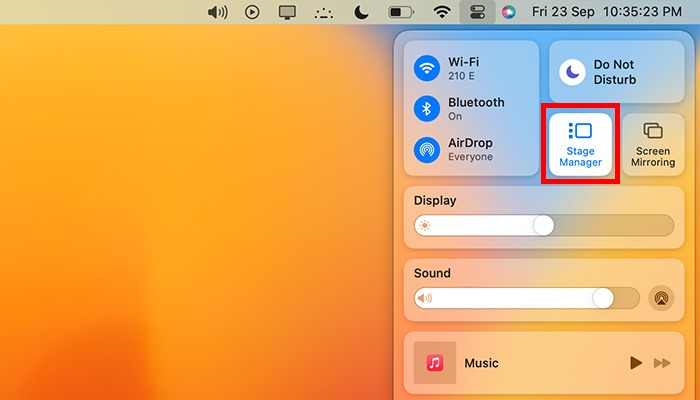Open the Focus moon menu bar icon
The width and height of the screenshot is (700, 400).
tap(361, 12)
